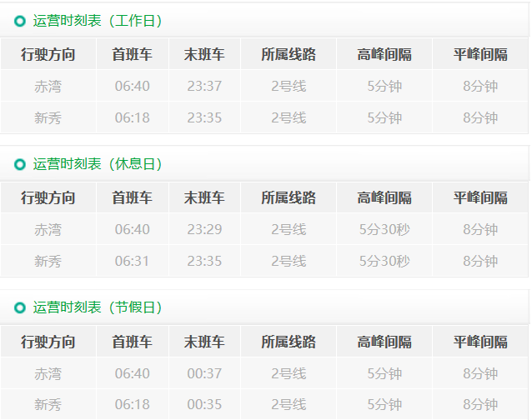Click the 行驶方向 header in the workday table
The height and width of the screenshot is (420, 532).
pos(48,55)
